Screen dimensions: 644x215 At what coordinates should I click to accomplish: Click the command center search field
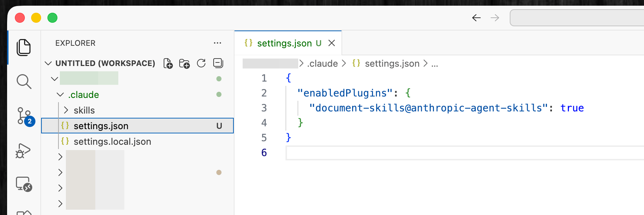pos(577,18)
